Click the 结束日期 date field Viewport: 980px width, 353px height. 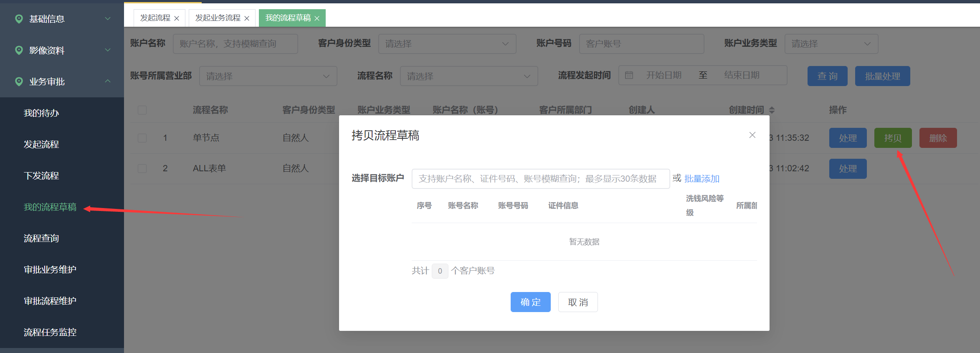[x=742, y=75]
